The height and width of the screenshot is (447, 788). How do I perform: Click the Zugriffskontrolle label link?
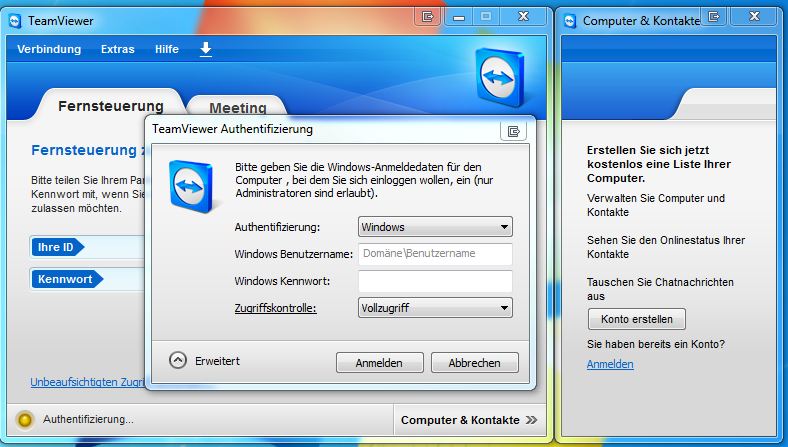275,308
